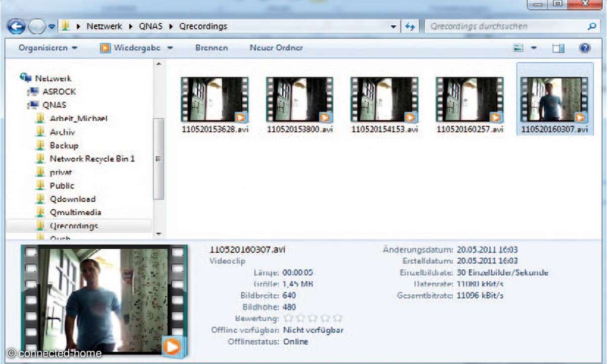The image size is (607, 364).
Task: Select QNAS in the address breadcrumb
Action: pos(151,26)
